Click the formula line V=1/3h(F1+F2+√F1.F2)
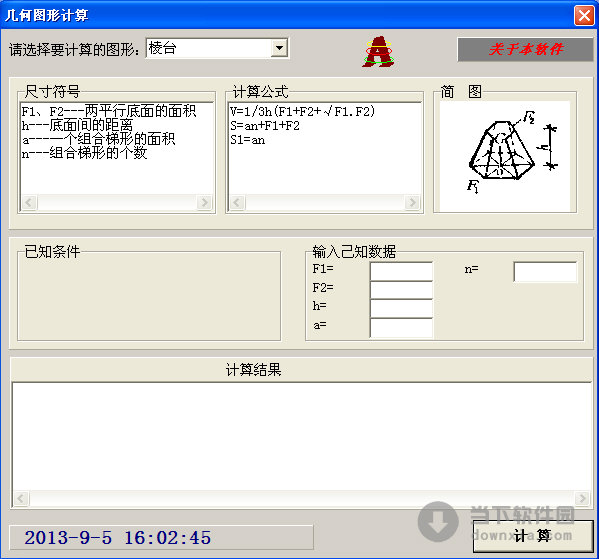599x559 pixels. [x=302, y=111]
